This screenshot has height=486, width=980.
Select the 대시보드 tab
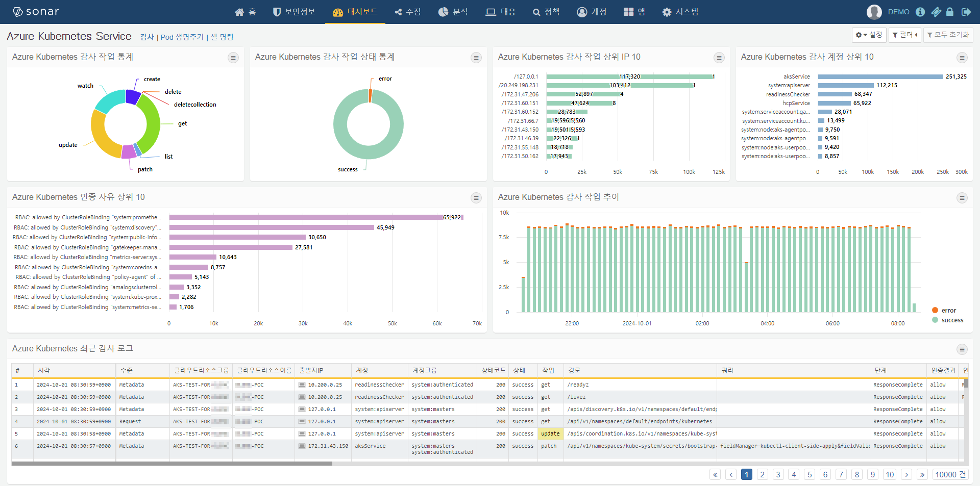coord(355,12)
